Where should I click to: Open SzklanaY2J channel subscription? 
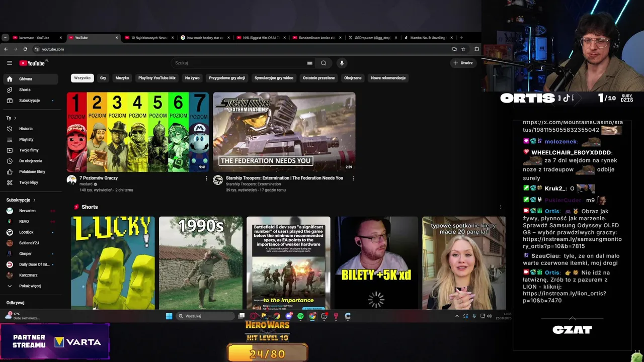(30, 243)
